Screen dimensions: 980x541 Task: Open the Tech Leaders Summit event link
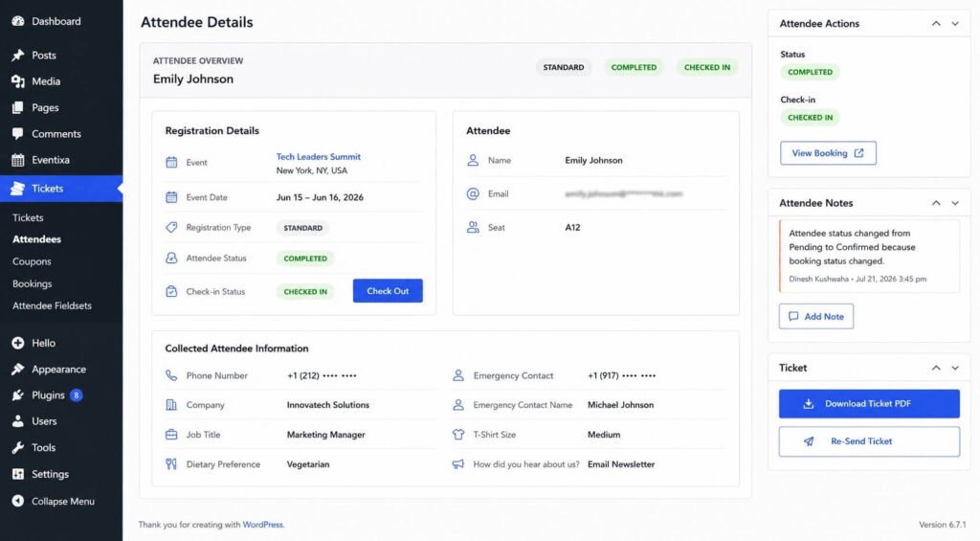click(318, 157)
